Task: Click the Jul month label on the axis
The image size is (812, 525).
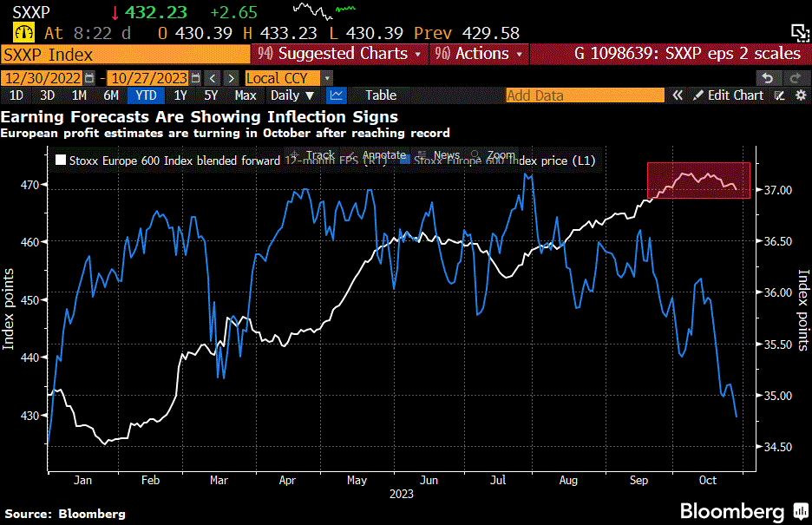Action: click(498, 480)
